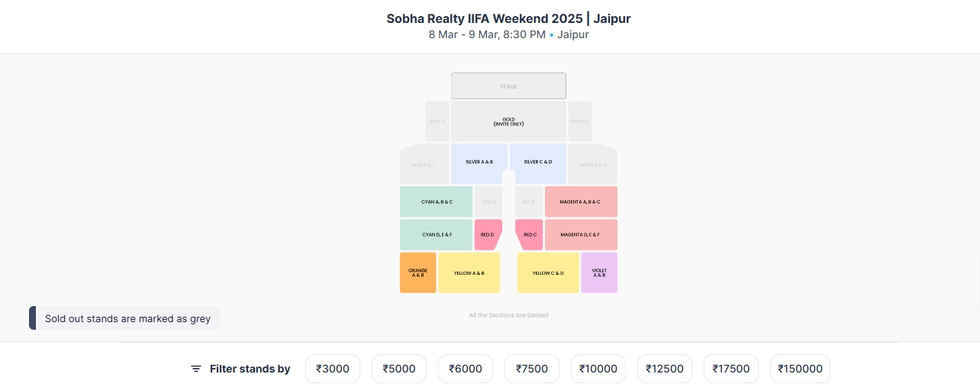Pick the Magenta A, B & C stand
The width and height of the screenshot is (980, 387).
click(x=580, y=202)
